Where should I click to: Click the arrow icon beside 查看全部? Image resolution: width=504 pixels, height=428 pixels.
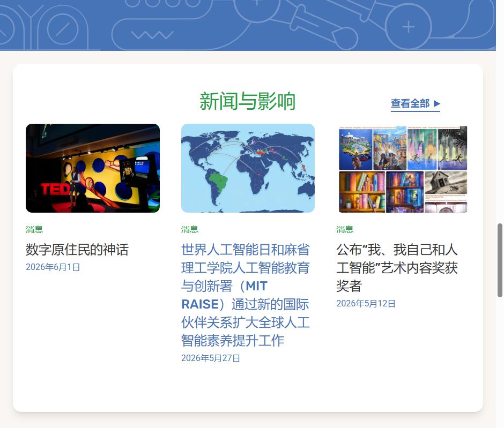tap(437, 104)
